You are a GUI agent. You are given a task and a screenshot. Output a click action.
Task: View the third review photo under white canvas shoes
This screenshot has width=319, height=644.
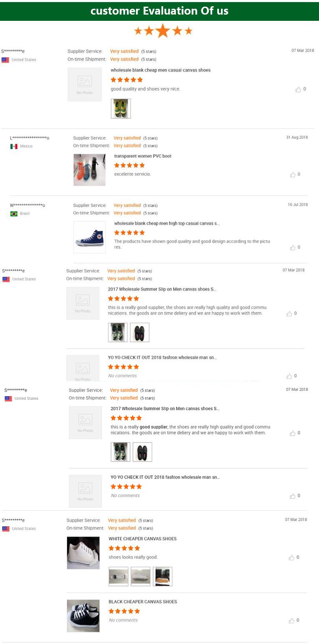click(x=162, y=577)
